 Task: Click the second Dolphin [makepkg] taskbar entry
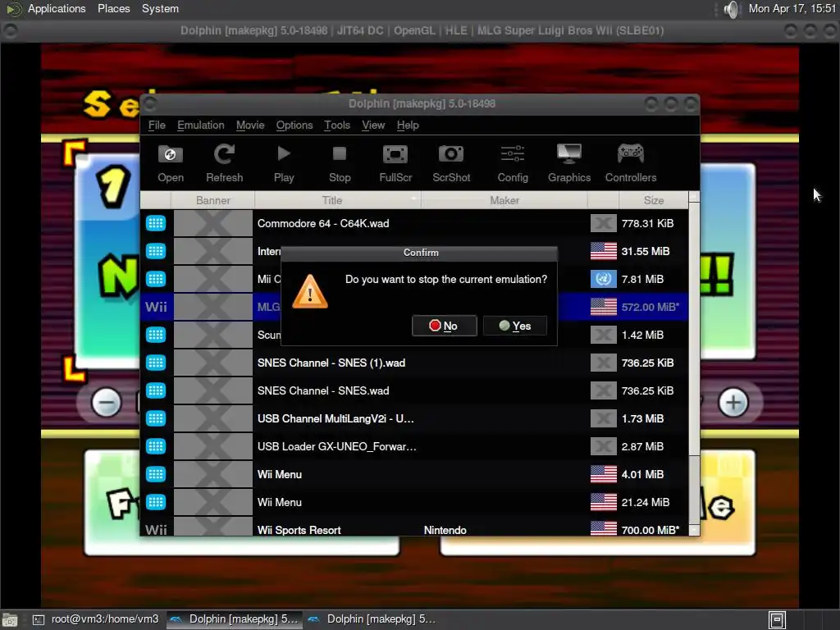[372, 619]
